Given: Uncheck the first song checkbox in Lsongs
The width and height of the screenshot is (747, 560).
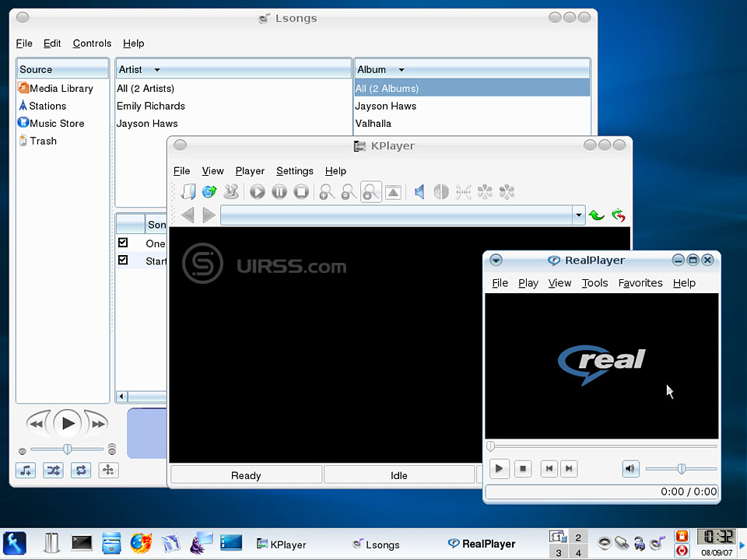Looking at the screenshot, I should click(123, 243).
